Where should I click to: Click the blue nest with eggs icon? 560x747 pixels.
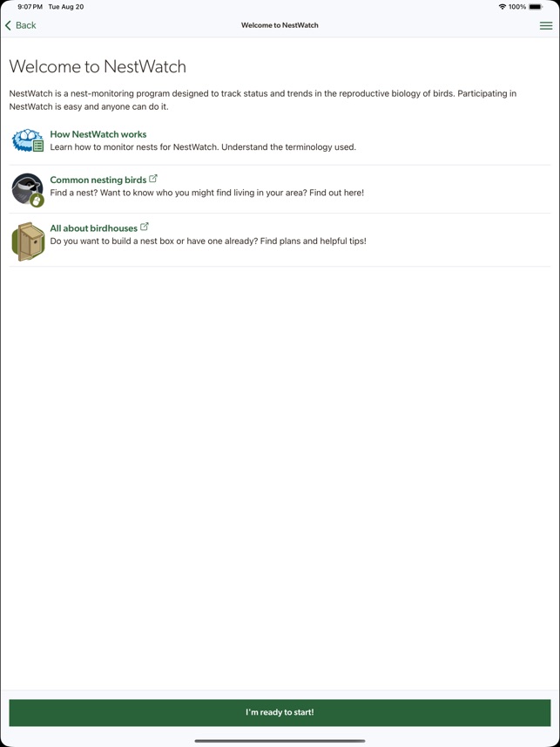[x=28, y=140]
